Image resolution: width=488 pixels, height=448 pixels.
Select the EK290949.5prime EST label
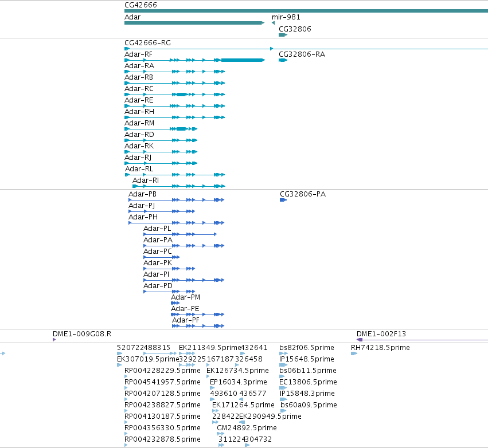pyautogui.click(x=271, y=416)
